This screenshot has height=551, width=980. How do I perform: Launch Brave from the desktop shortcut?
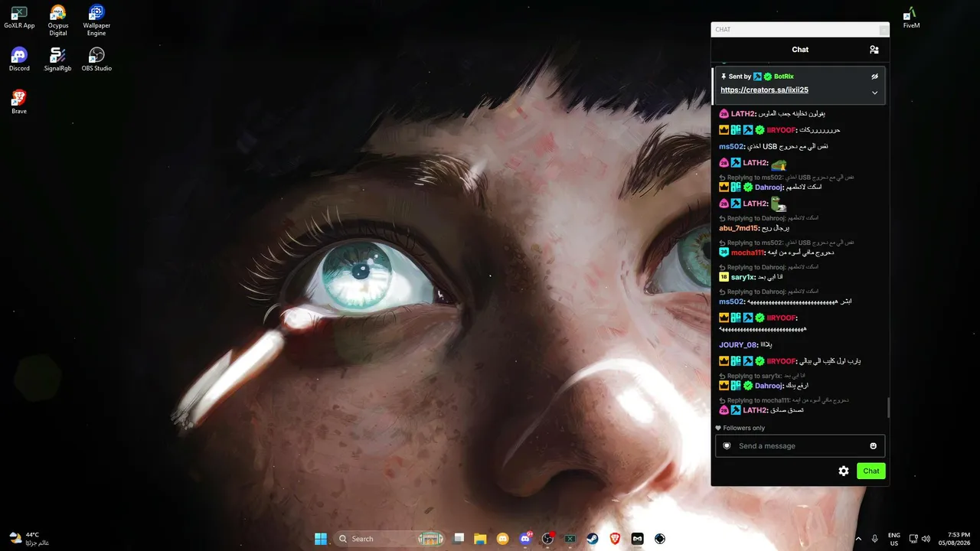19,103
